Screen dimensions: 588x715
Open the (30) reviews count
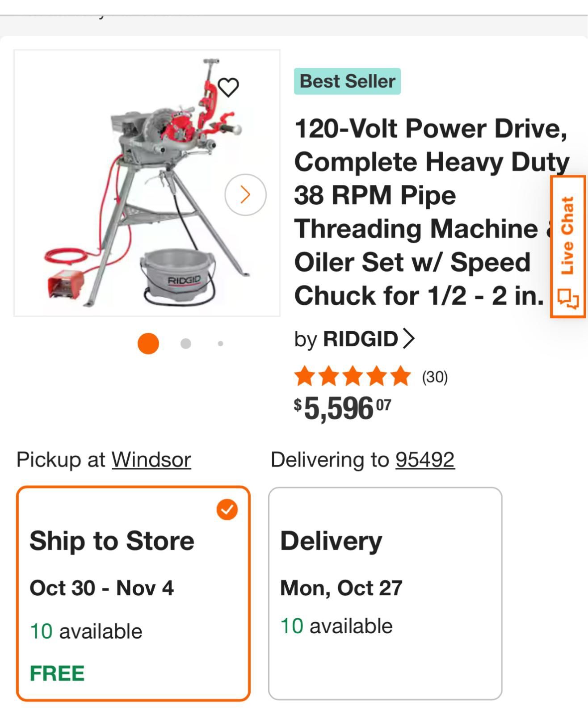435,377
